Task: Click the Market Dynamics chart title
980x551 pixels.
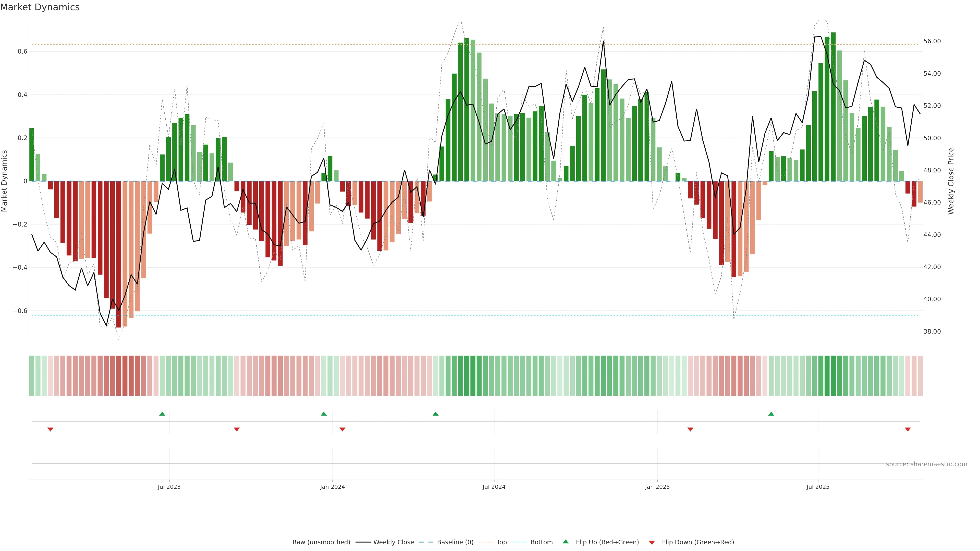Action: [x=40, y=7]
